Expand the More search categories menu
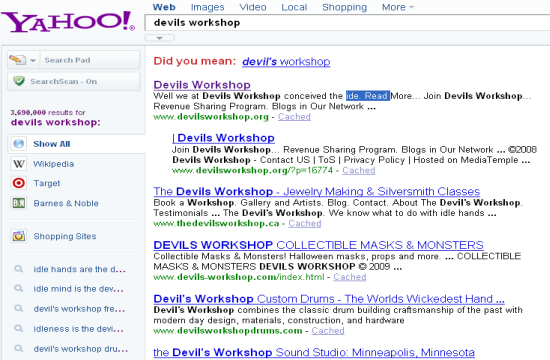This screenshot has height=360, width=550. pos(398,7)
